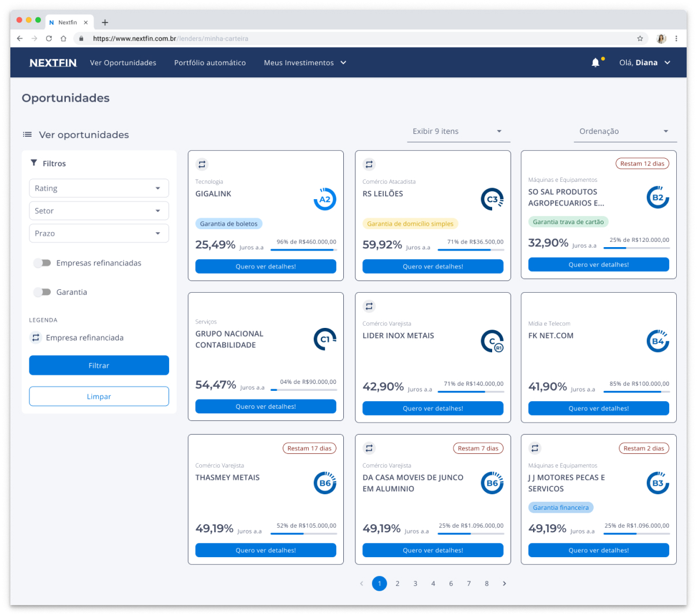Expand the Olá, Diana user menu
Image resolution: width=697 pixels, height=616 pixels.
644,62
